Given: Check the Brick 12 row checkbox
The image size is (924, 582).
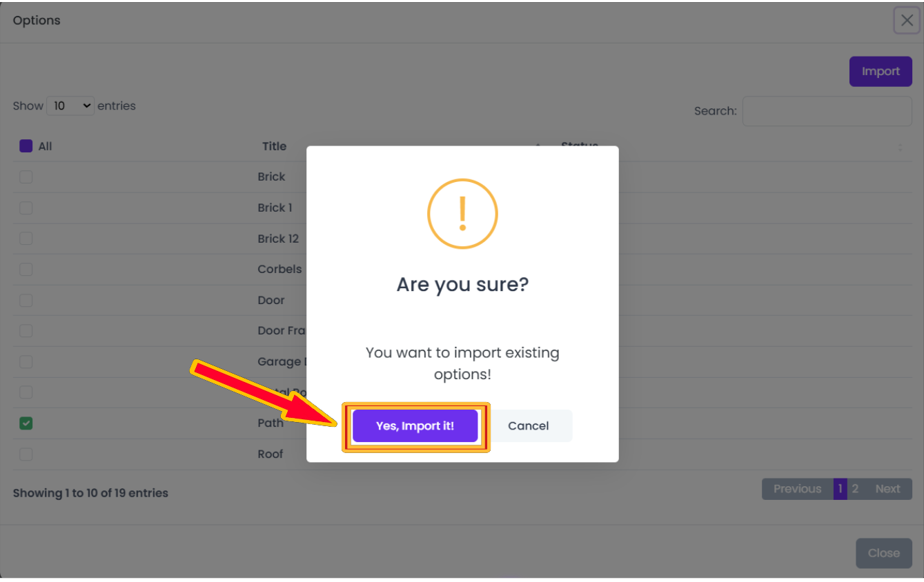Looking at the screenshot, I should [26, 239].
